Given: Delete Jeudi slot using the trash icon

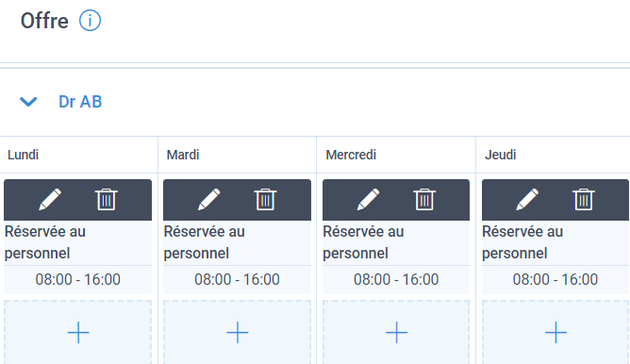Looking at the screenshot, I should click(x=584, y=199).
